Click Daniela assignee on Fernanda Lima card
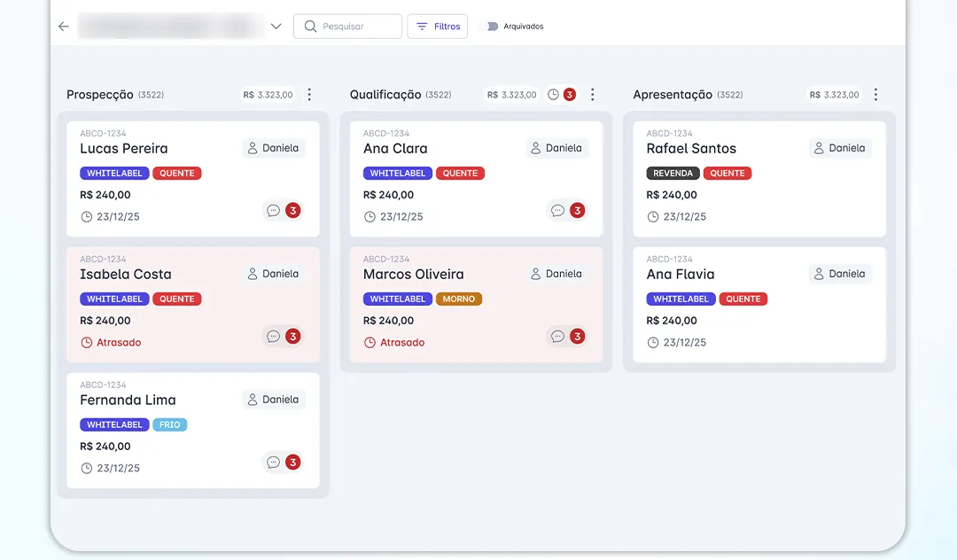The width and height of the screenshot is (957, 560). 274,400
